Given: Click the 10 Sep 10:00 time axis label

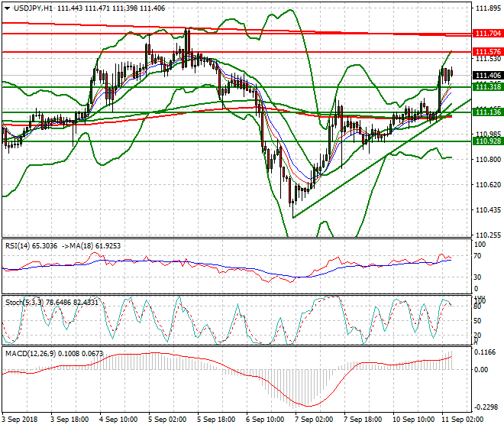Looking at the screenshot, I should click(412, 420).
